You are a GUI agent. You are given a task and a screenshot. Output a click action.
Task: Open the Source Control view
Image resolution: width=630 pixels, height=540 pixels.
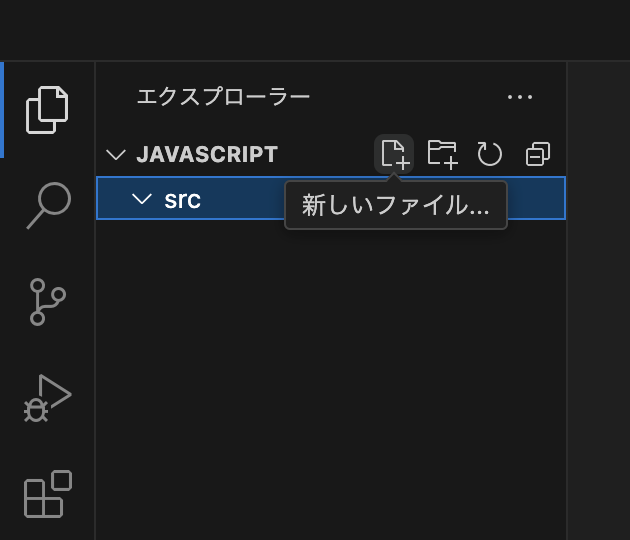[x=47, y=301]
